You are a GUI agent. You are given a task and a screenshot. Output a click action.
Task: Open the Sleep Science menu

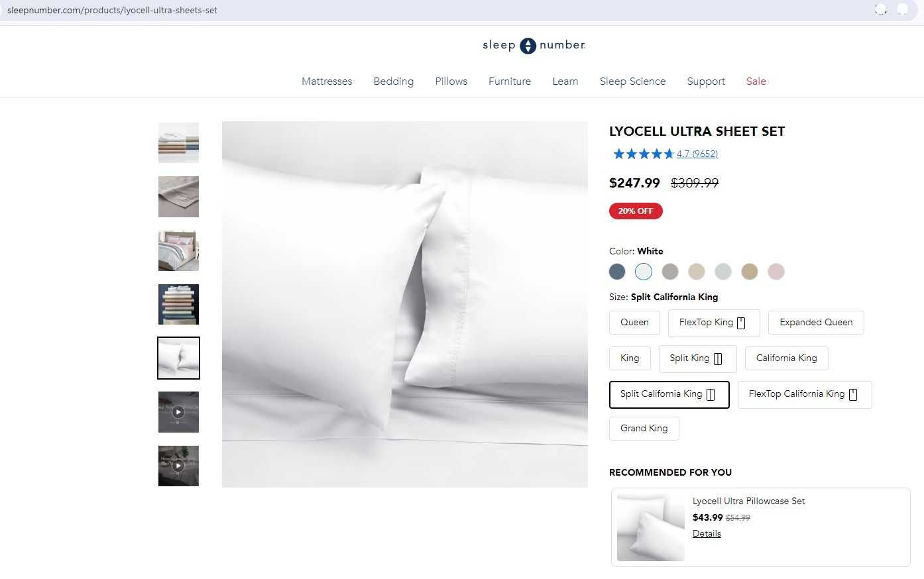633,81
